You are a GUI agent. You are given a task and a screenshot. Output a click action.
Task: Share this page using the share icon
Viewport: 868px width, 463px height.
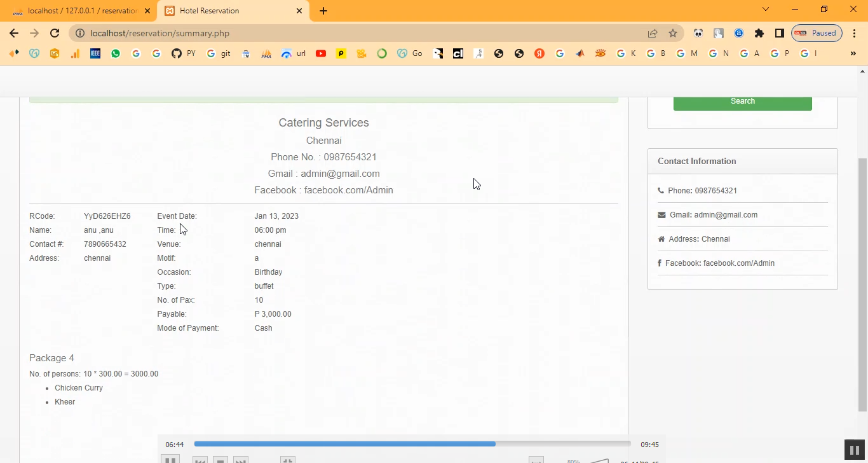click(653, 33)
